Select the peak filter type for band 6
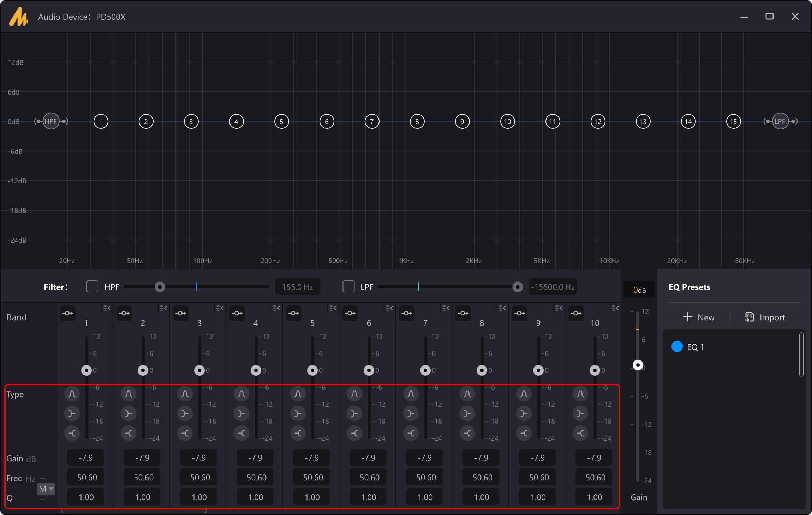 (x=354, y=394)
